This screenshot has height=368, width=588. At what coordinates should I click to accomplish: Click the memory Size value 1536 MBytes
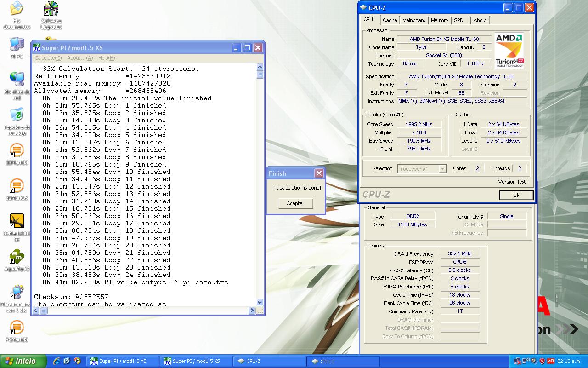click(412, 224)
